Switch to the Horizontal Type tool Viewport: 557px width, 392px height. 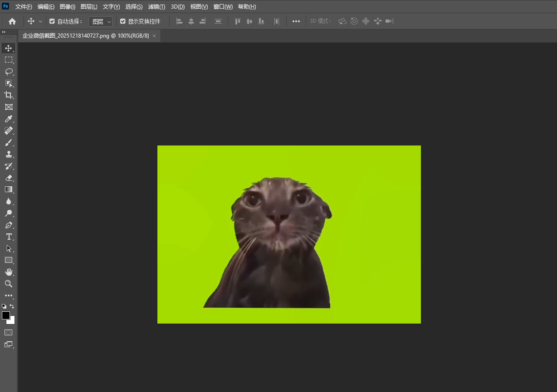(x=9, y=237)
